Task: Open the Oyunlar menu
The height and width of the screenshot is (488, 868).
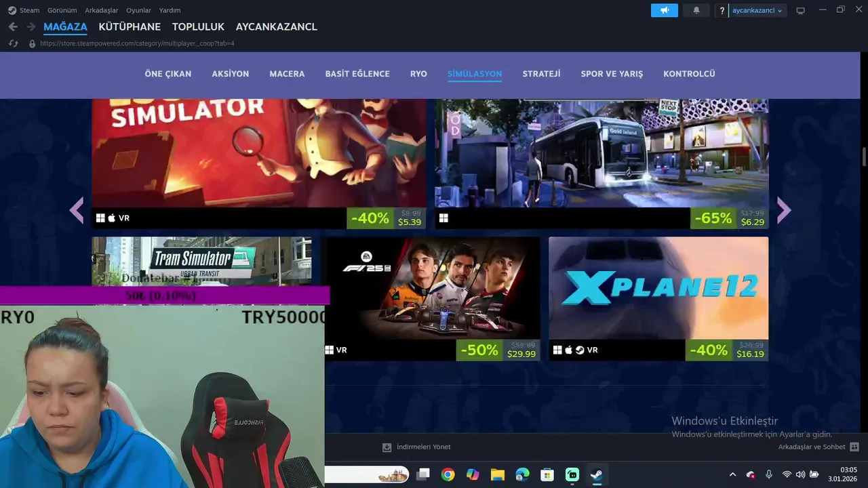Action: 138,10
